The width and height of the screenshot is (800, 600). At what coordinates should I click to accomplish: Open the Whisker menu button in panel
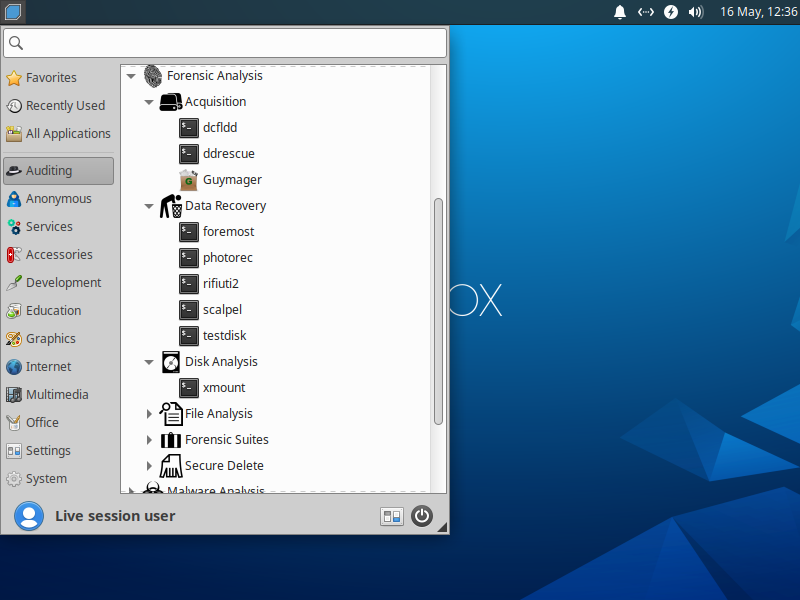point(13,11)
